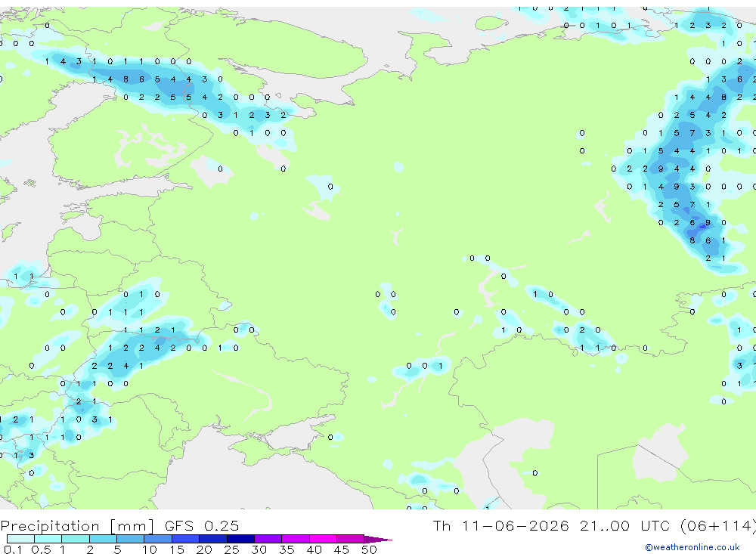Select the 30 to 35 mm legend swatch
Screen dimensions: 756x554
268,539
